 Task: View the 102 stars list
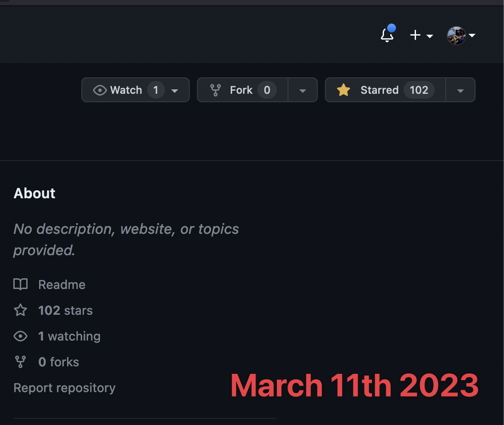point(65,310)
